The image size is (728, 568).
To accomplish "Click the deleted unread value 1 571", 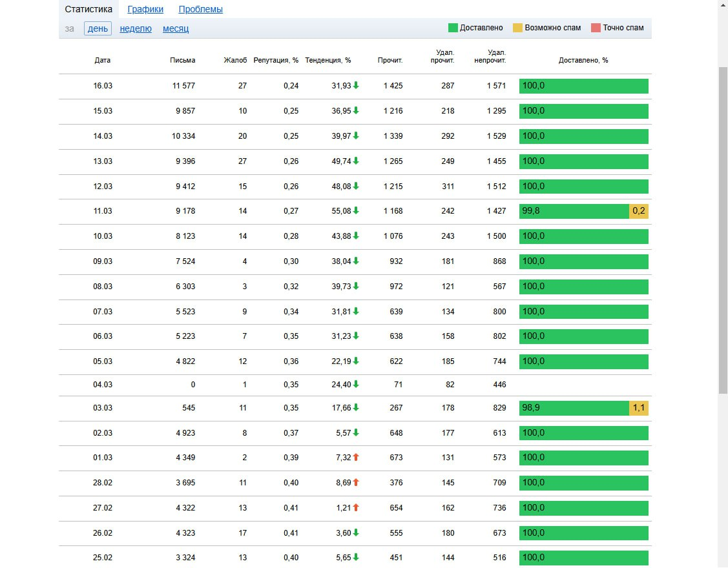I will [496, 86].
